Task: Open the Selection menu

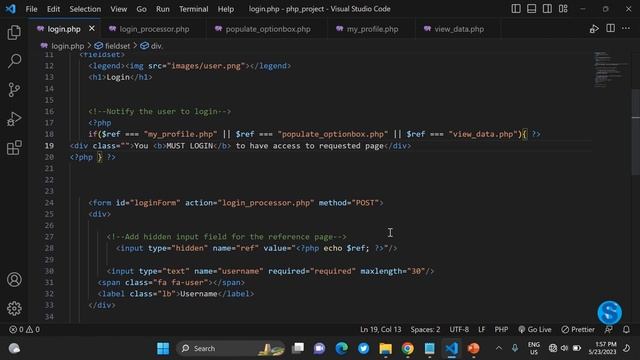Action: [85, 9]
